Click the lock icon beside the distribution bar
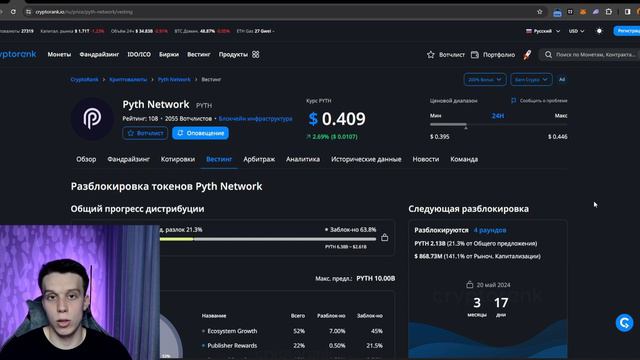The image size is (640, 360). (x=384, y=238)
